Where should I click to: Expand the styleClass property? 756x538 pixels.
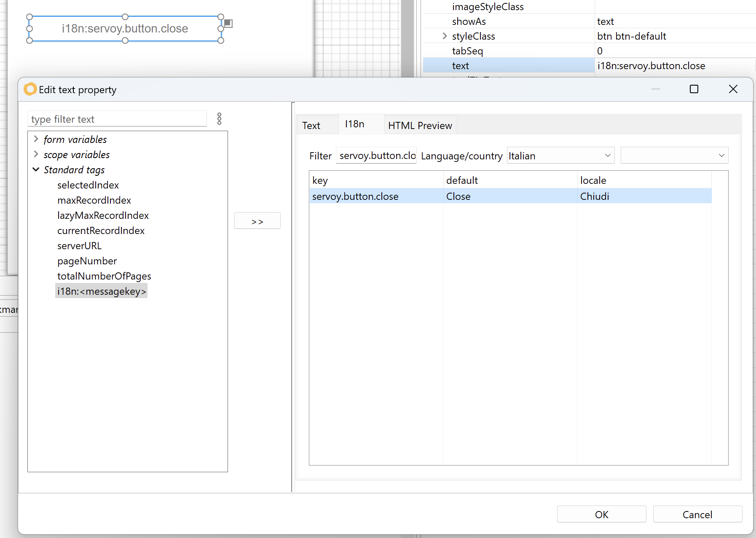click(x=445, y=36)
